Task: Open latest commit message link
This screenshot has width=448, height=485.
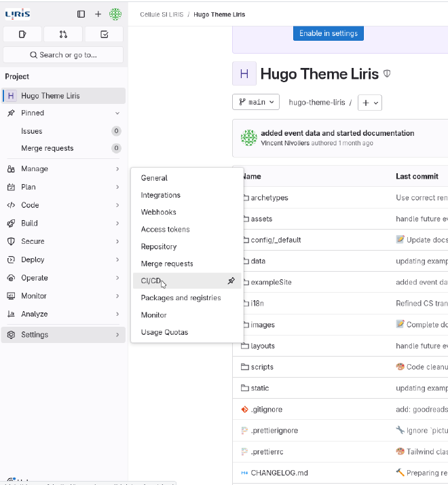Action: [x=337, y=133]
